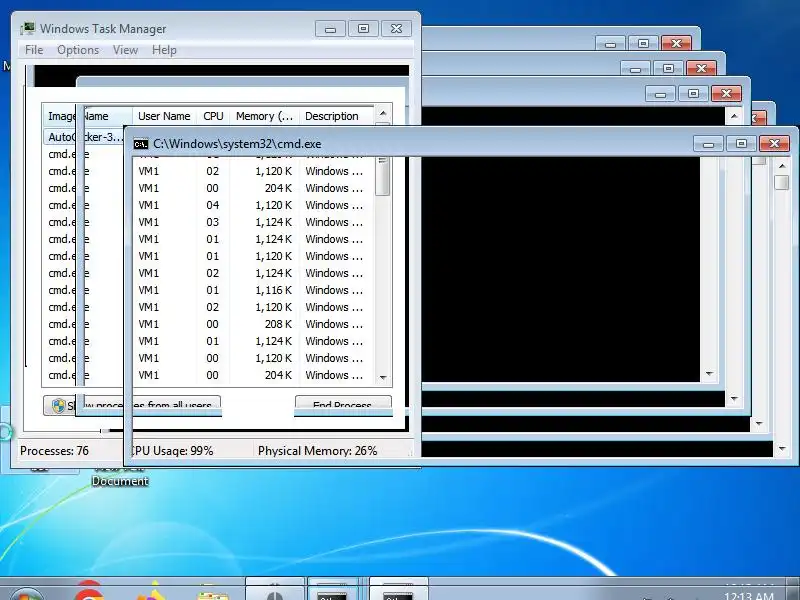
Task: Close the front cmd.exe window
Action: [774, 144]
